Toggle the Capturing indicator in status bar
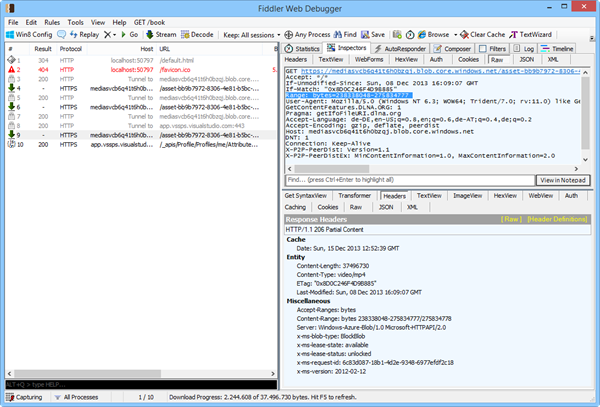The height and width of the screenshot is (407, 600). (x=27, y=398)
